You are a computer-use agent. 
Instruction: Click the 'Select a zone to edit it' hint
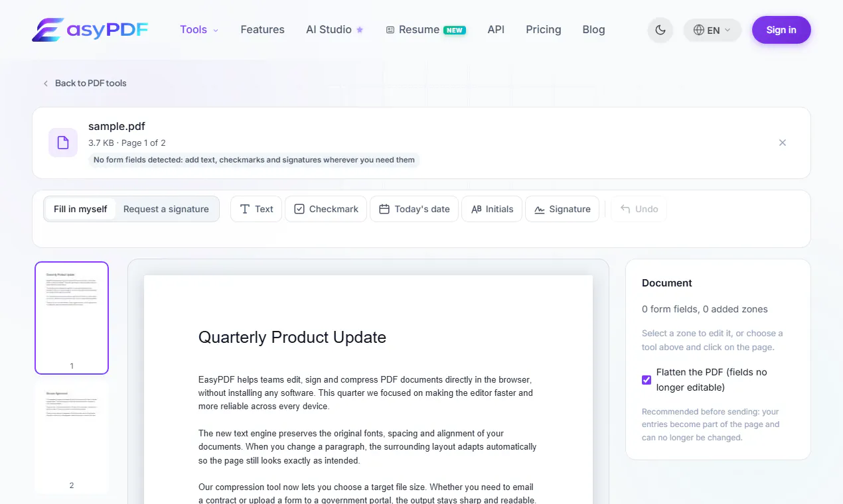712,340
